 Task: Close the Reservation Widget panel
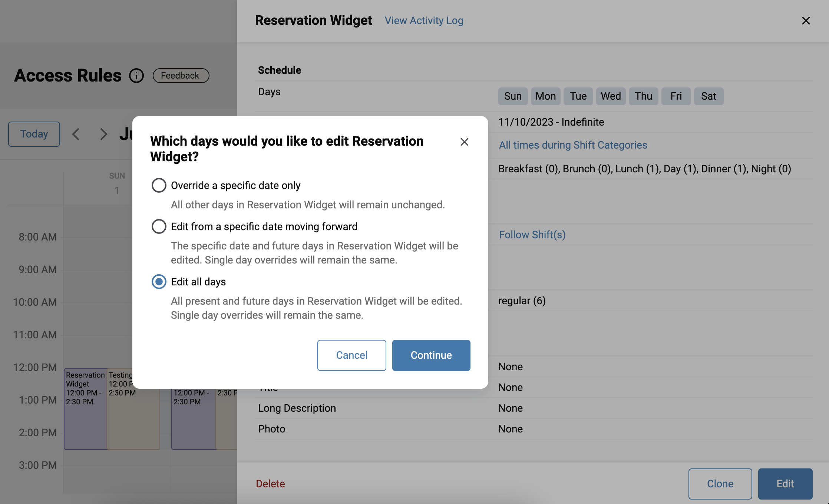806,21
